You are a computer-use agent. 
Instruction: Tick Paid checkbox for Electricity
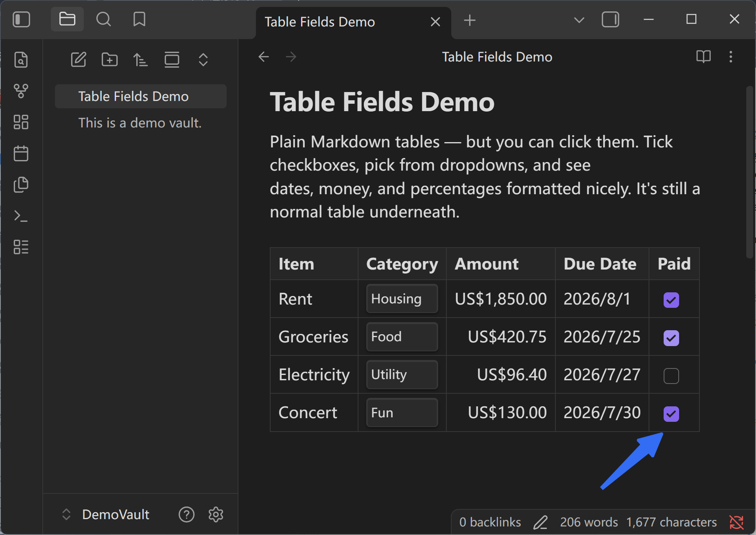[671, 376]
